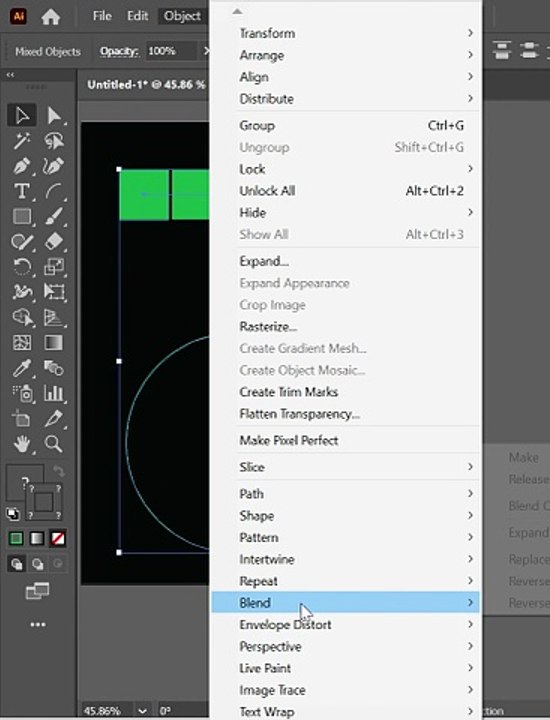This screenshot has width=550, height=720.
Task: Enable Draw Normal mode
Action: [x=17, y=563]
